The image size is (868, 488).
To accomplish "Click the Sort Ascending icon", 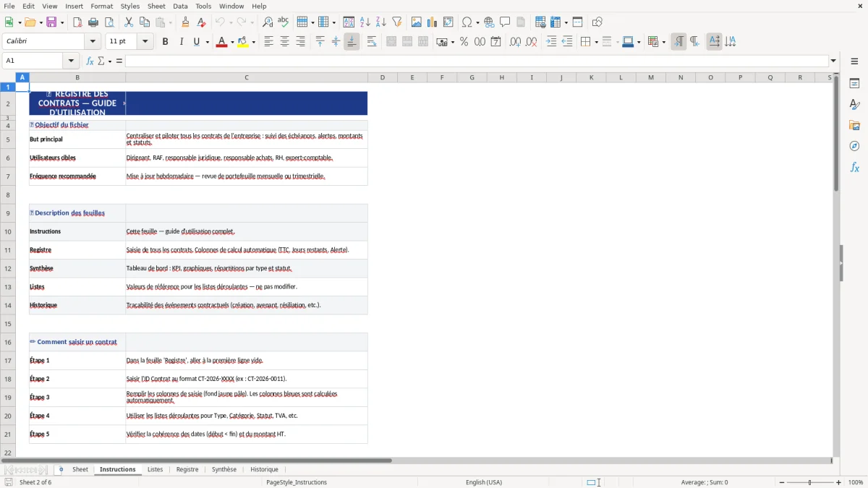I will [365, 22].
